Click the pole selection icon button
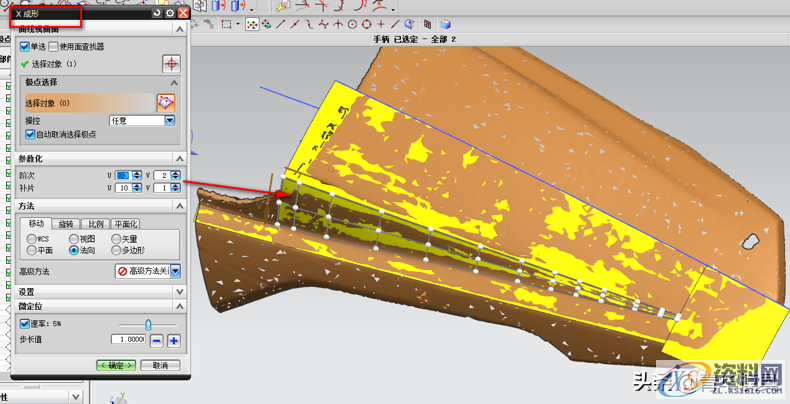 coord(166,102)
